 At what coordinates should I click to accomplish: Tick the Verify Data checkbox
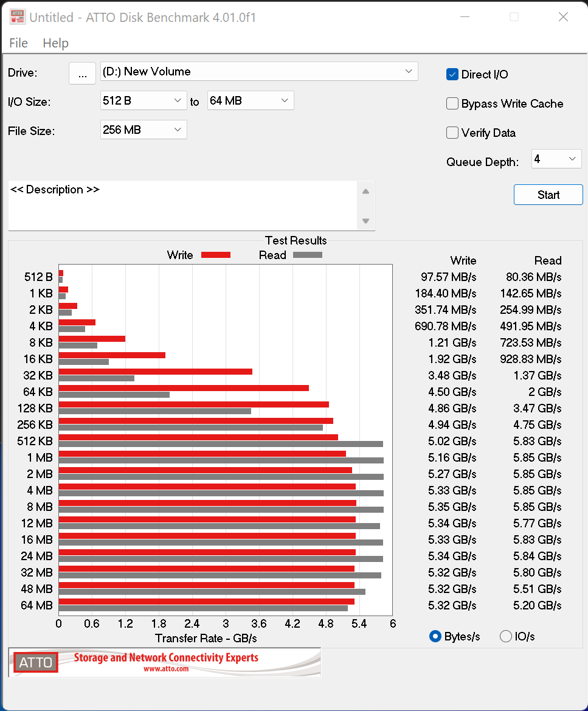452,133
